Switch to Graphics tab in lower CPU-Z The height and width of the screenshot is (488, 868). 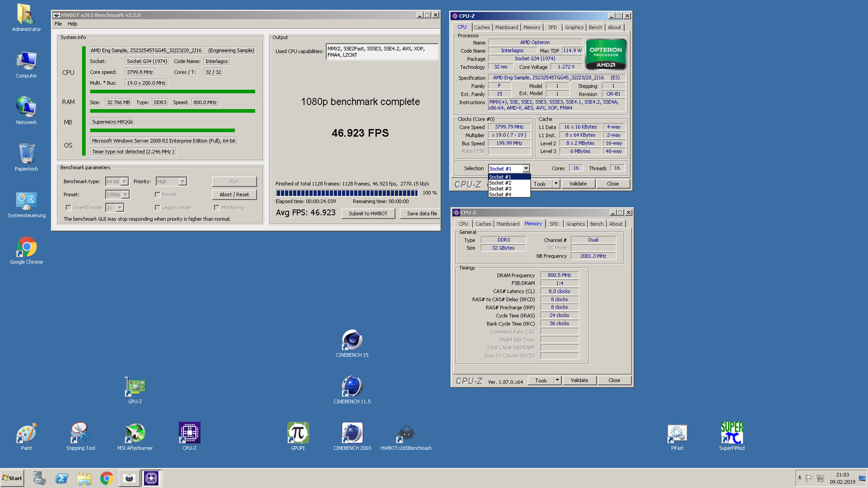pyautogui.click(x=576, y=224)
